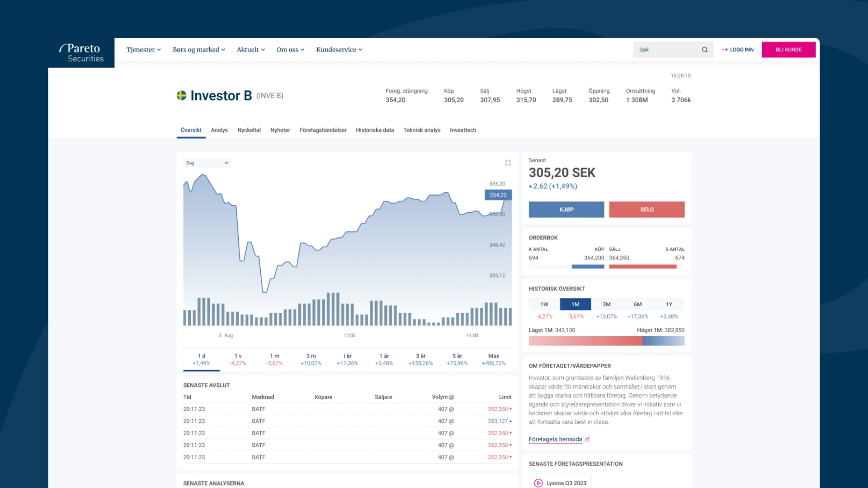Viewport: 868px width, 488px height.
Task: Click the KJØP buy button
Action: coord(566,210)
